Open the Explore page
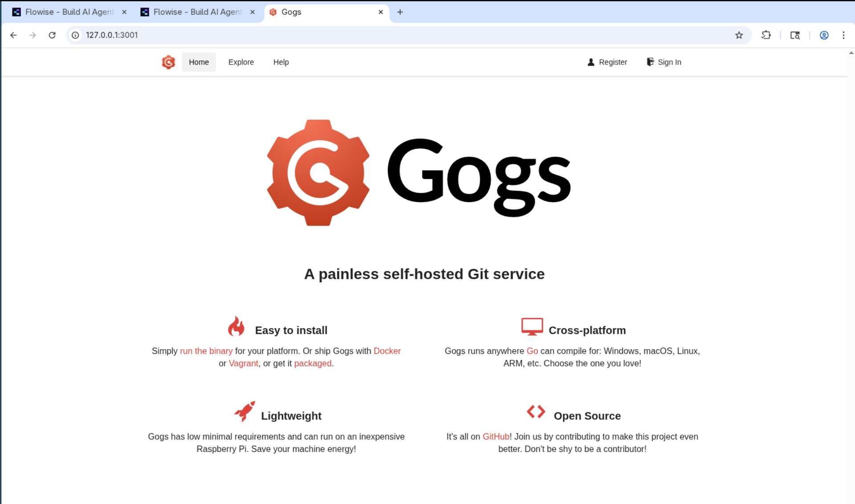Viewport: 855px width, 504px height. click(241, 62)
